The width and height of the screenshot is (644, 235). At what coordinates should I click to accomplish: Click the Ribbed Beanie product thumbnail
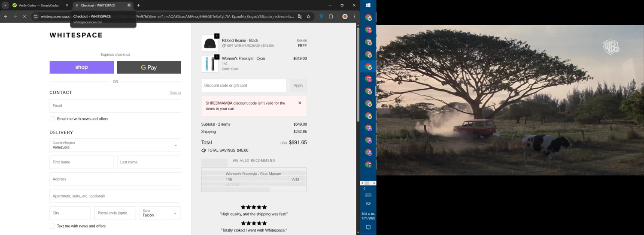coord(210,43)
